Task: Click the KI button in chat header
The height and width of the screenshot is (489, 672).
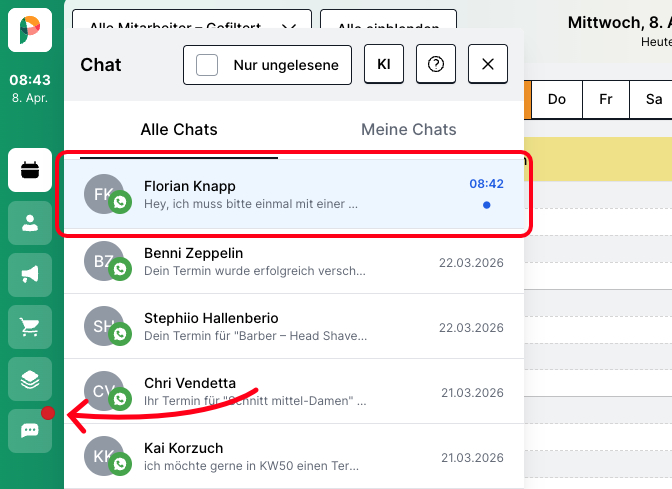Action: pos(384,64)
